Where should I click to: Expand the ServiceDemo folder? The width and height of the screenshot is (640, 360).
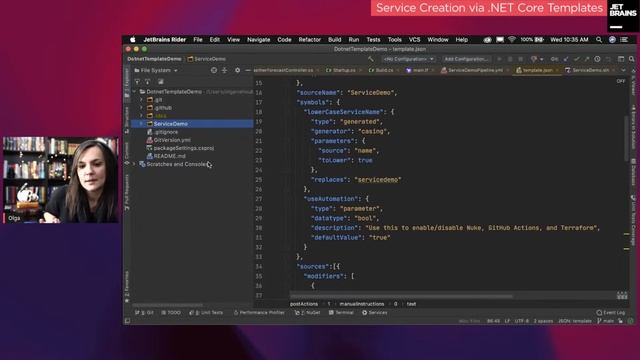point(141,124)
